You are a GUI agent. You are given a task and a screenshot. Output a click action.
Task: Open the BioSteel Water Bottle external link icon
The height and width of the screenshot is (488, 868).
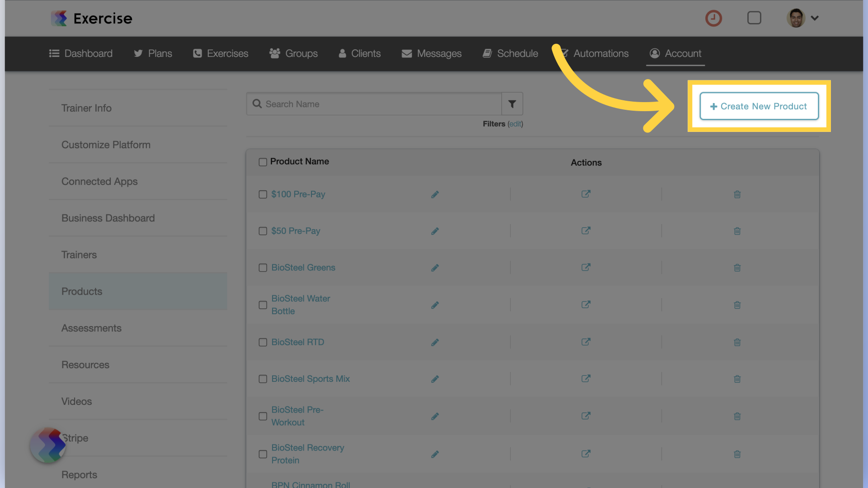[586, 305]
